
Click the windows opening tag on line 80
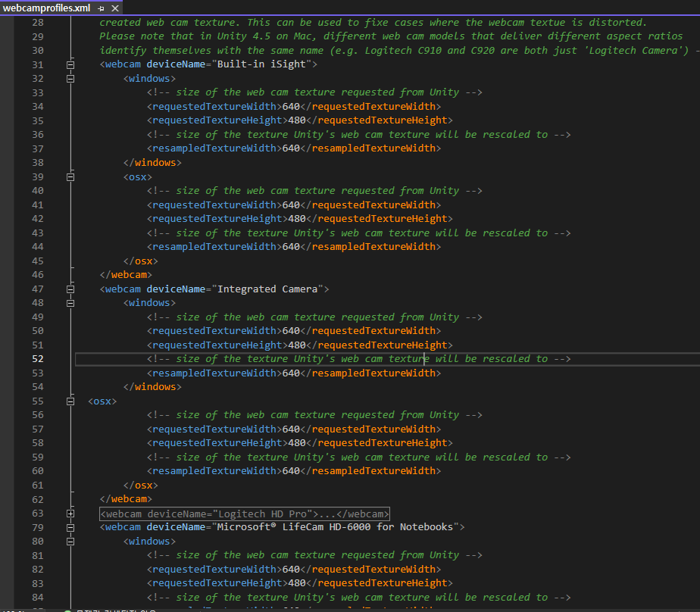[x=149, y=542]
